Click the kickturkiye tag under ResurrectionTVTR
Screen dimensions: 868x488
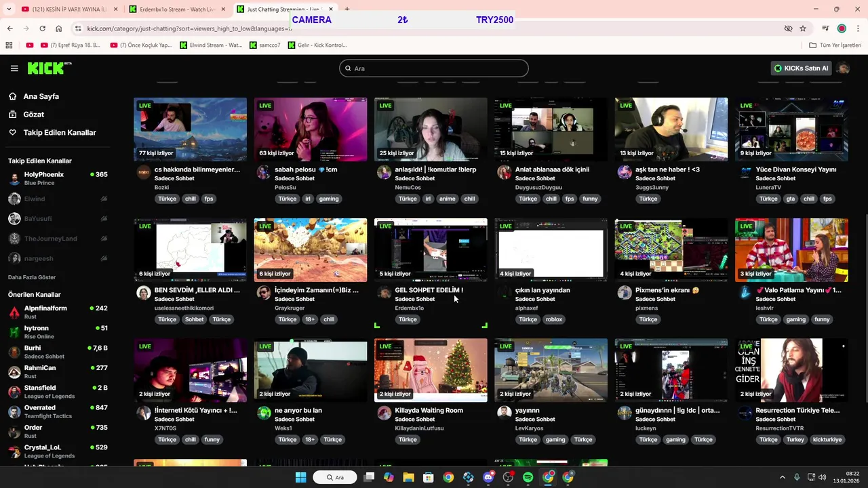827,439
